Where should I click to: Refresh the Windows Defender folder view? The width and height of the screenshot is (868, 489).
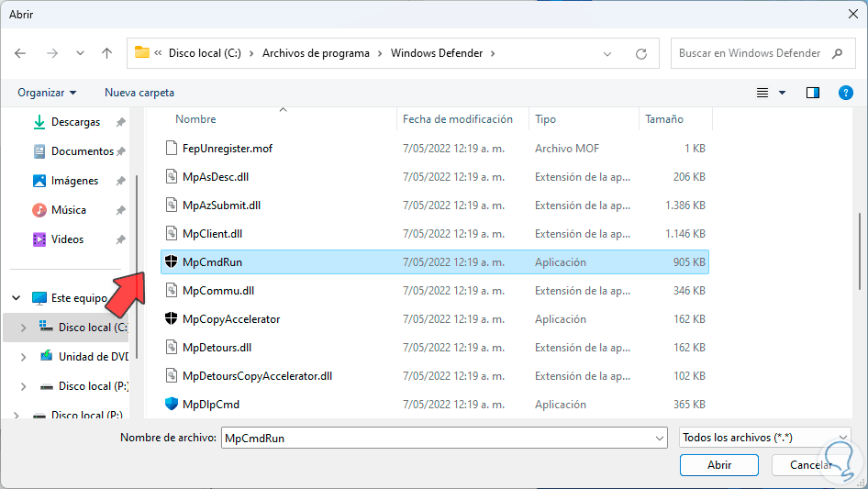[641, 54]
